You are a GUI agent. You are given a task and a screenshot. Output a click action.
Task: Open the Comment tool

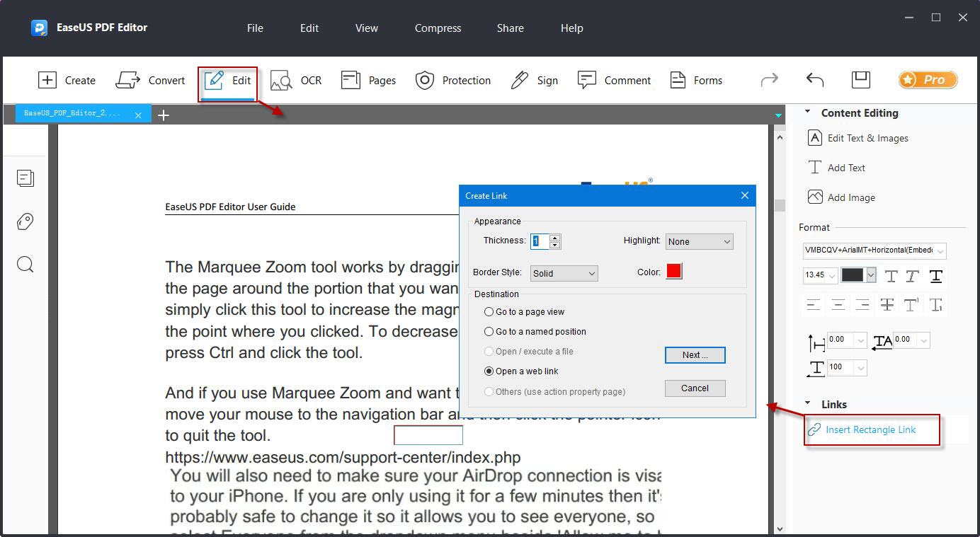586,80
